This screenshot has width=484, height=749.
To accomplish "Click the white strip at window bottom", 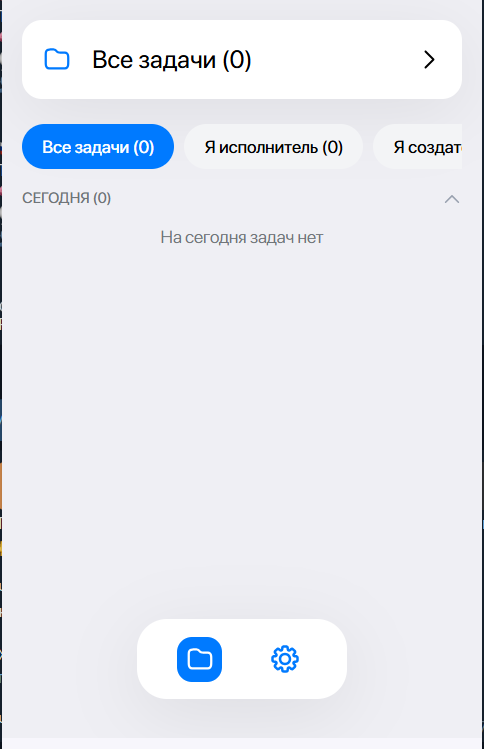I will (x=242, y=743).
